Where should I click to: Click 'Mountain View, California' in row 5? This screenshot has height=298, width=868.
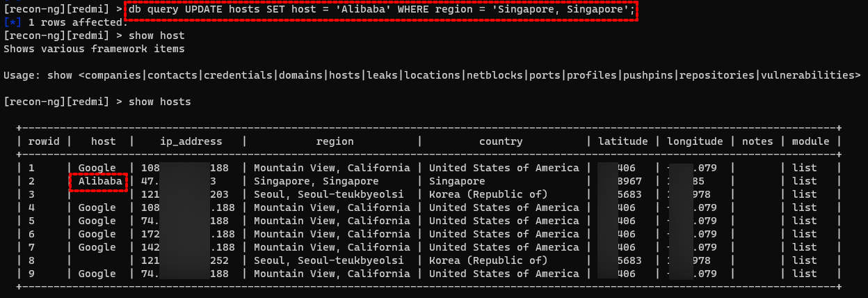[332, 221]
